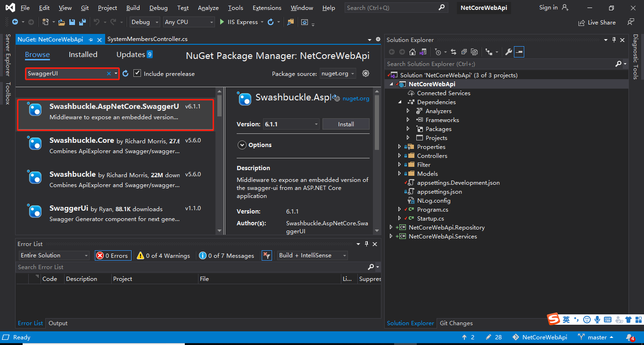Click the master branch button in status bar

point(596,337)
